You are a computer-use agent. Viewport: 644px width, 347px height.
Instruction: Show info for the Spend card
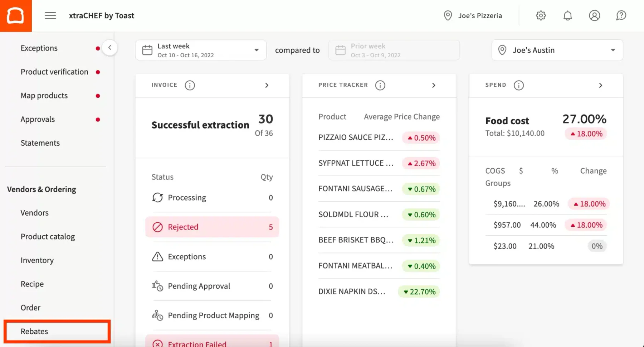click(x=518, y=85)
